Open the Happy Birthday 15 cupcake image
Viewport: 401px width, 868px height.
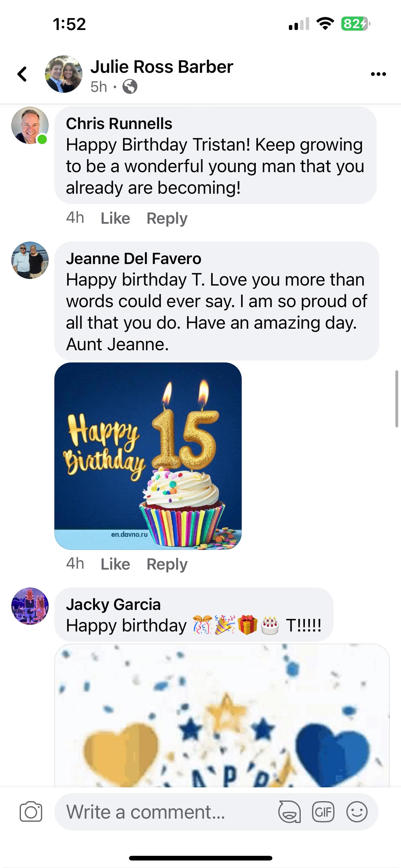point(148,456)
